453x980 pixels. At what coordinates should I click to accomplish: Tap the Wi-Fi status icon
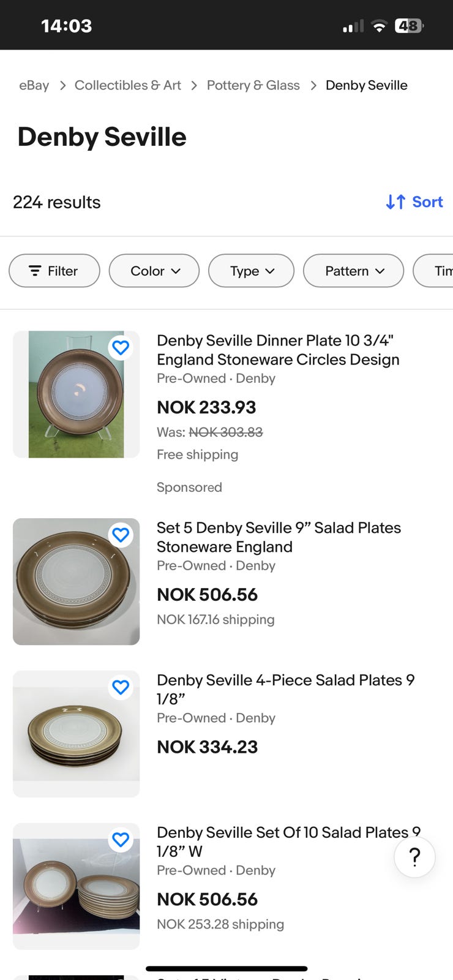pos(380,26)
